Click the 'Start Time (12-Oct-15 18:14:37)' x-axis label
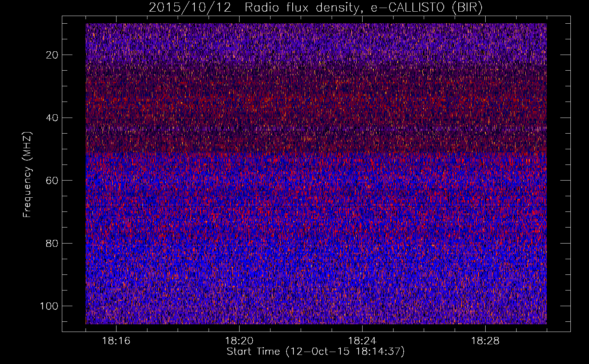The image size is (589, 364). 316,352
